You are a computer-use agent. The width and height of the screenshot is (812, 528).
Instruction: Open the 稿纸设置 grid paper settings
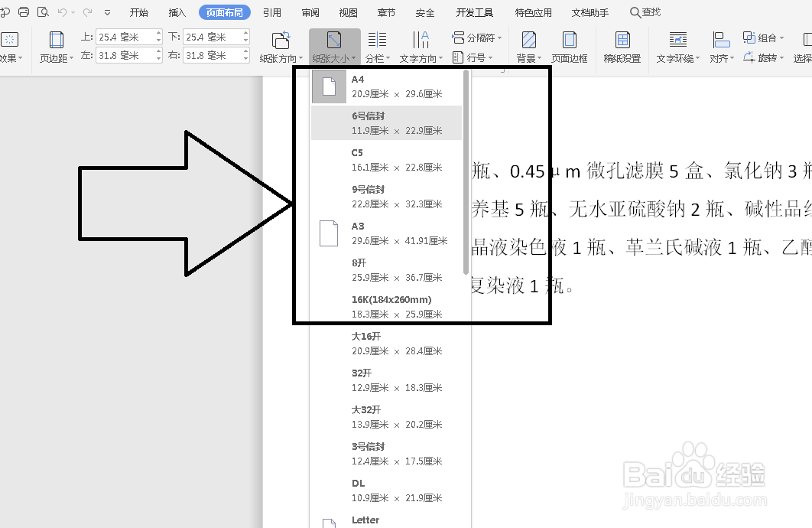pos(624,44)
